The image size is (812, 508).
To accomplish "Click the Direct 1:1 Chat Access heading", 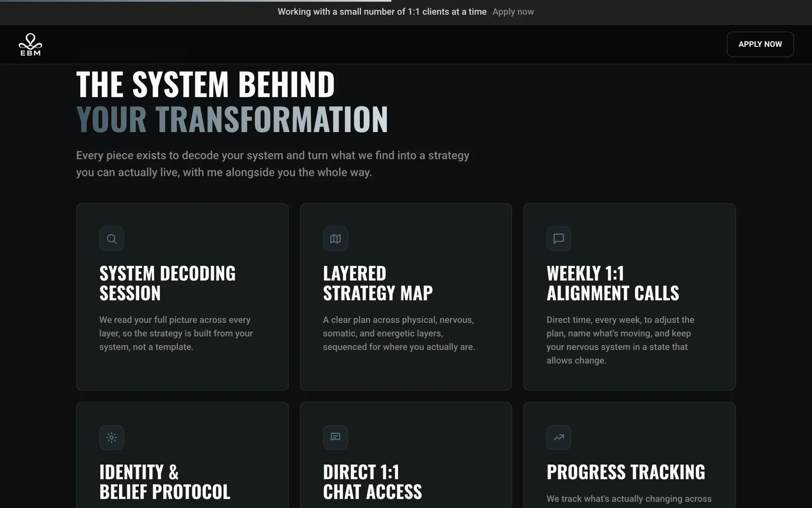I will (372, 482).
